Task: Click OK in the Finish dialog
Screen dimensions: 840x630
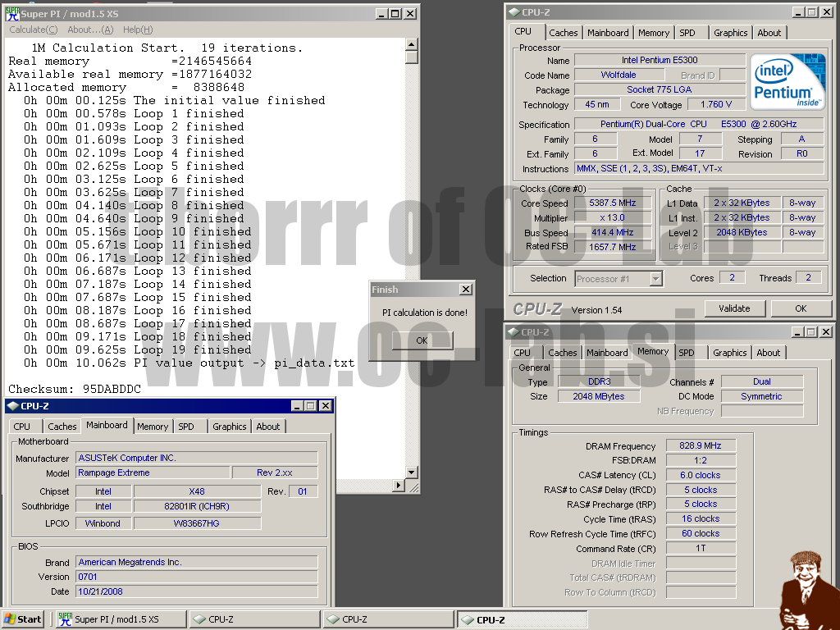Action: 422,340
